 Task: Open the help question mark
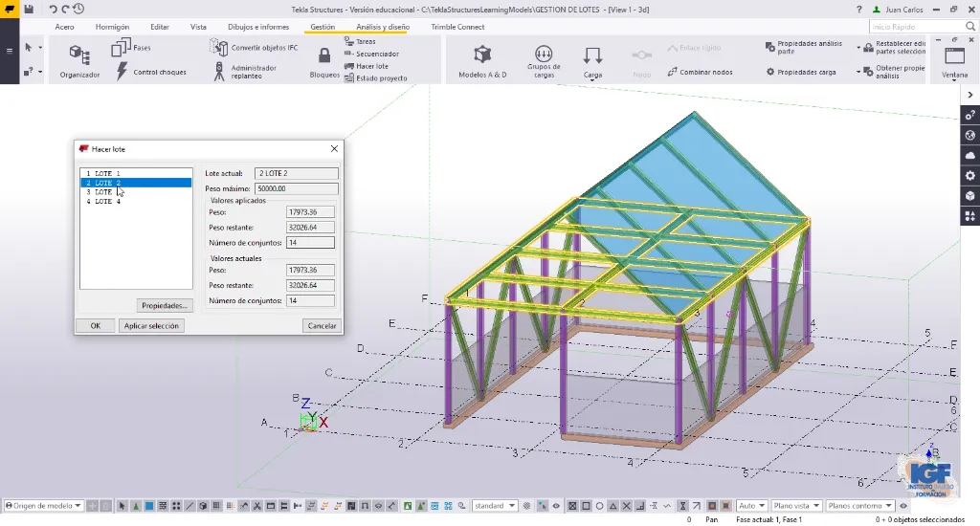[x=858, y=10]
